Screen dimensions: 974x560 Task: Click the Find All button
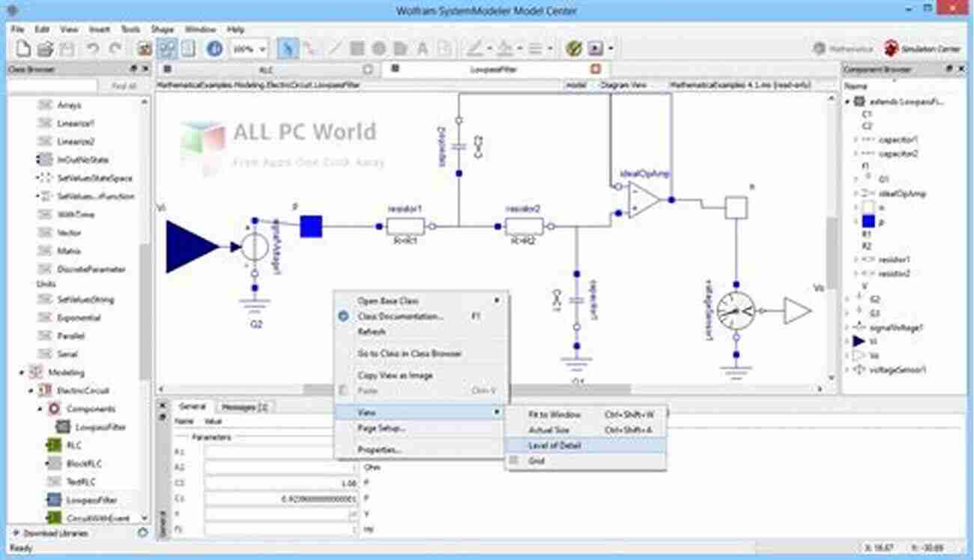(124, 86)
